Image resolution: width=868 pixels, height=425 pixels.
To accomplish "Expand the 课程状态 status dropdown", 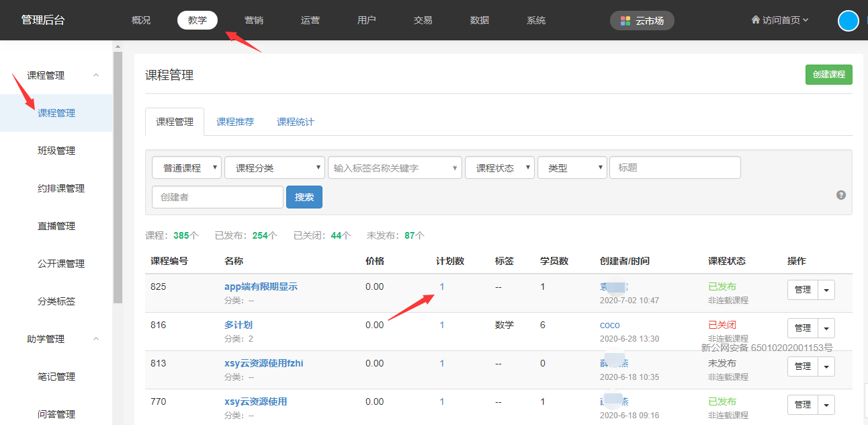I will [x=499, y=168].
